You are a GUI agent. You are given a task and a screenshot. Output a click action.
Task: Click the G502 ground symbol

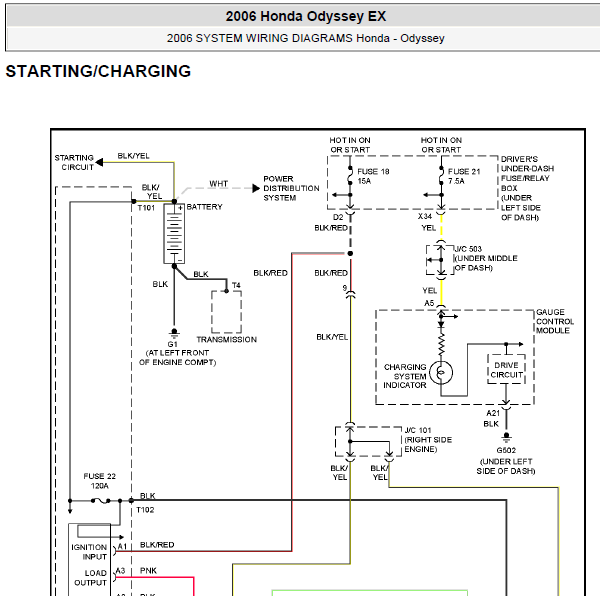click(x=506, y=436)
